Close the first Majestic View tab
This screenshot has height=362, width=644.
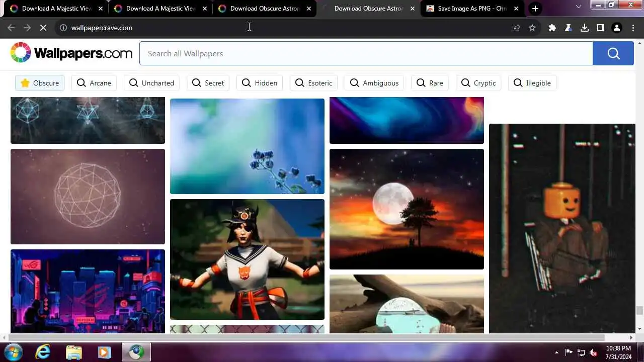click(100, 9)
